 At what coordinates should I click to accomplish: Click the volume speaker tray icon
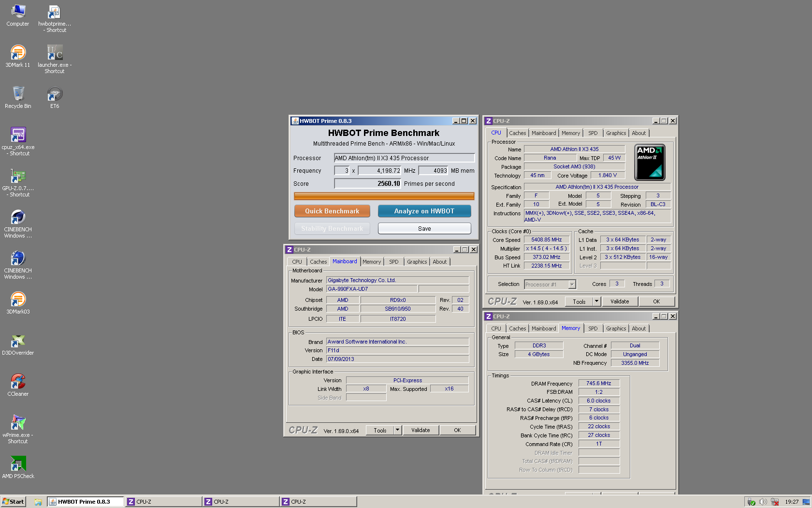[x=763, y=502]
